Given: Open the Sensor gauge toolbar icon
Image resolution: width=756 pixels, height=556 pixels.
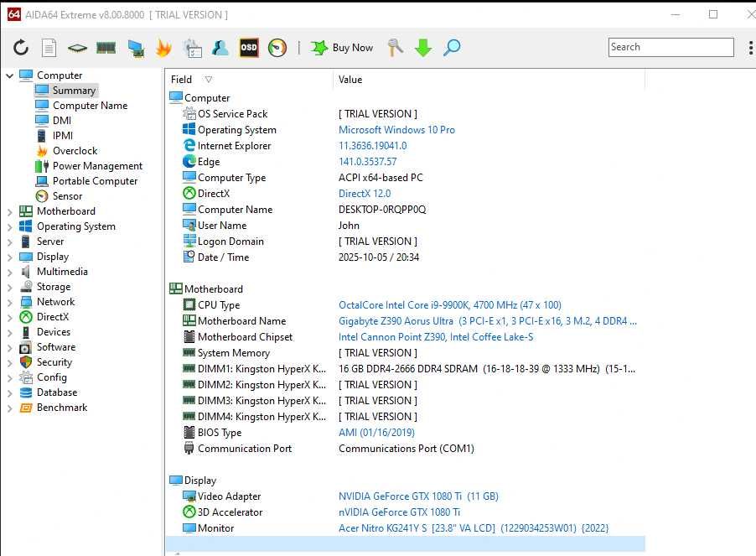Looking at the screenshot, I should pyautogui.click(x=277, y=47).
